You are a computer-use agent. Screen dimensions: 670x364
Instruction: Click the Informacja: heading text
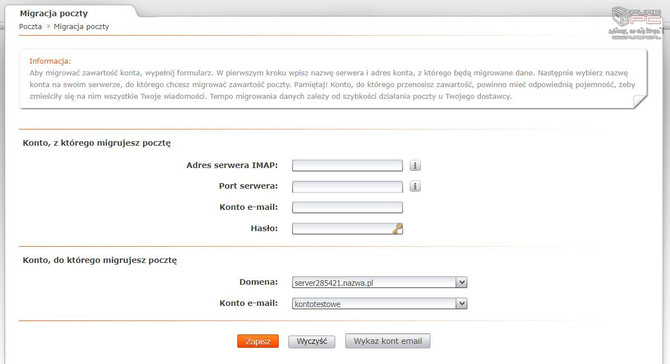coord(50,61)
